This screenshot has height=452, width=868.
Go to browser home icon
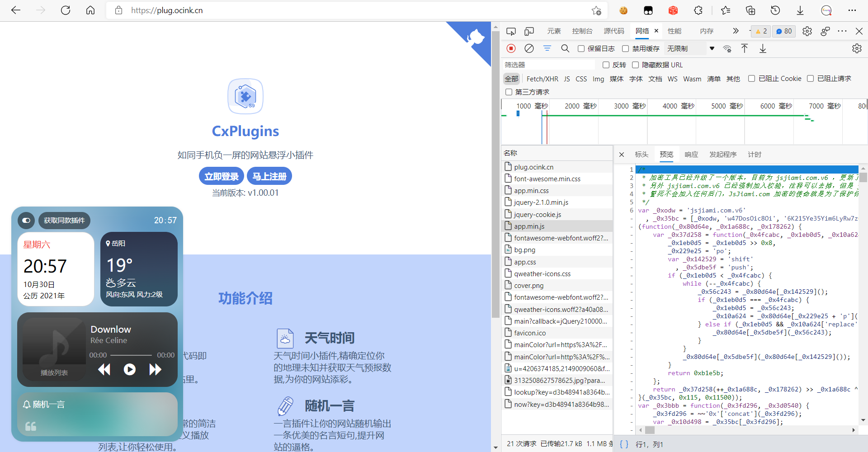[x=90, y=10]
